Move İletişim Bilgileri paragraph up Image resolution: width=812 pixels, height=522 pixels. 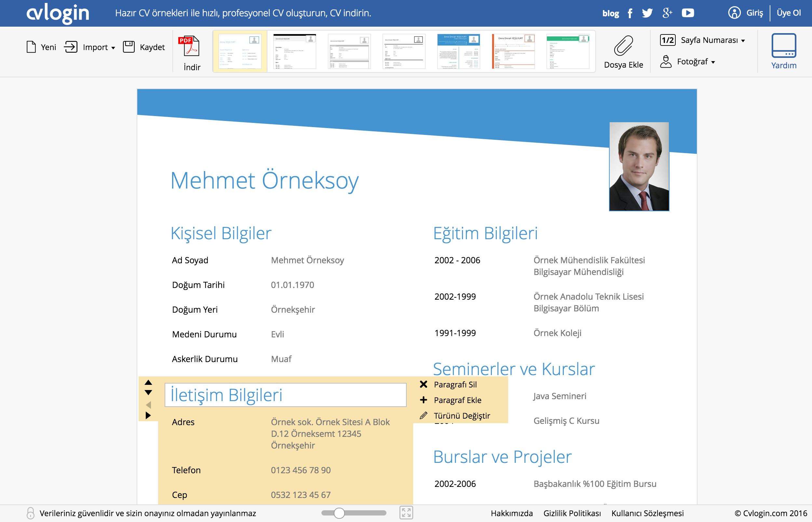pyautogui.click(x=148, y=383)
